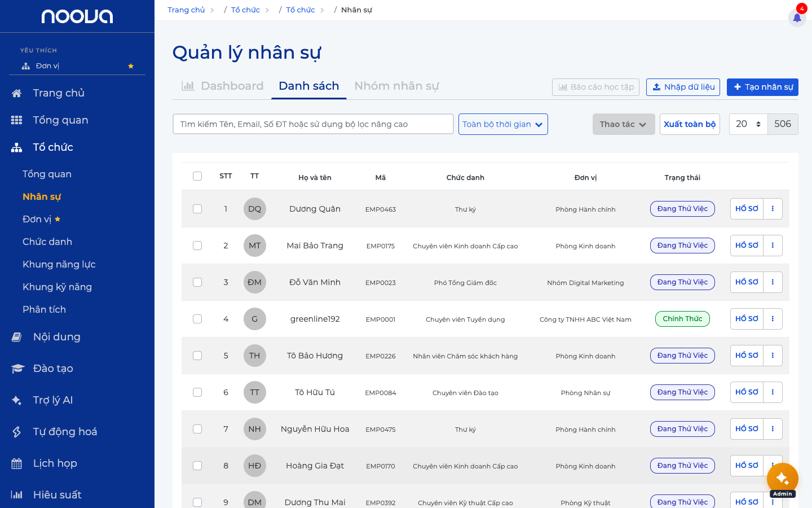
Task: Open the notification bell
Action: [x=797, y=17]
